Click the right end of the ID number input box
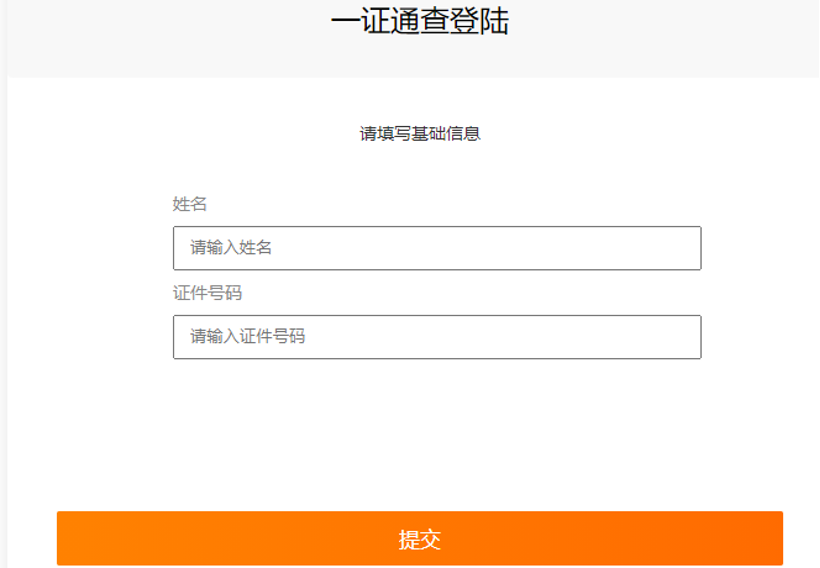The width and height of the screenshot is (820, 568). click(680, 337)
